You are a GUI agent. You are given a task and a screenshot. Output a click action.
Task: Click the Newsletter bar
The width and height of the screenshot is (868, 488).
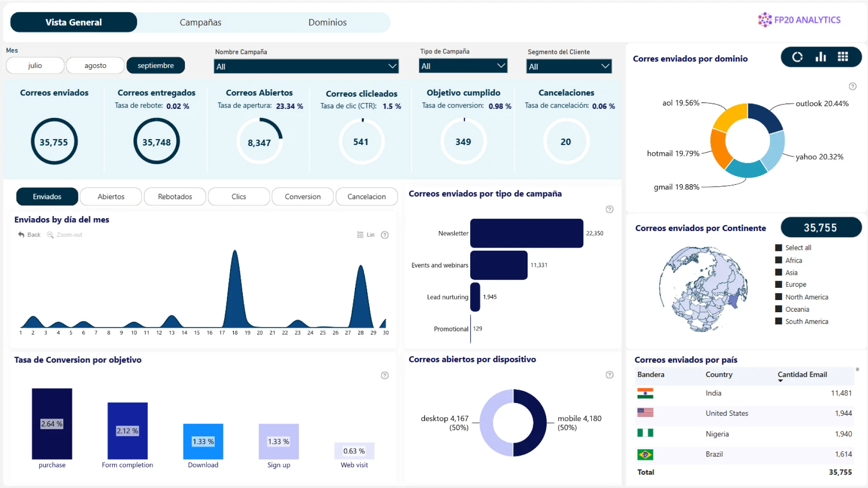(x=527, y=233)
